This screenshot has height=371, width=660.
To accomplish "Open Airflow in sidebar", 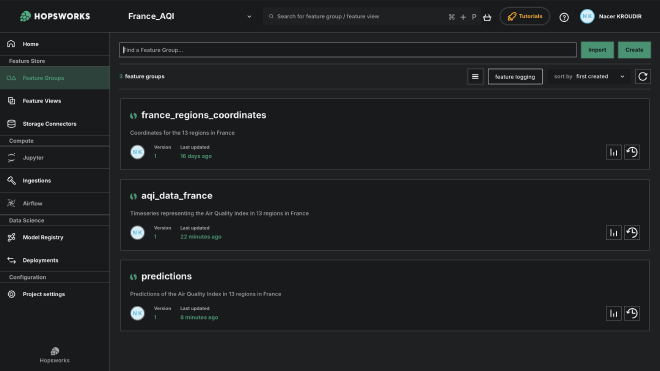I will tap(55, 203).
